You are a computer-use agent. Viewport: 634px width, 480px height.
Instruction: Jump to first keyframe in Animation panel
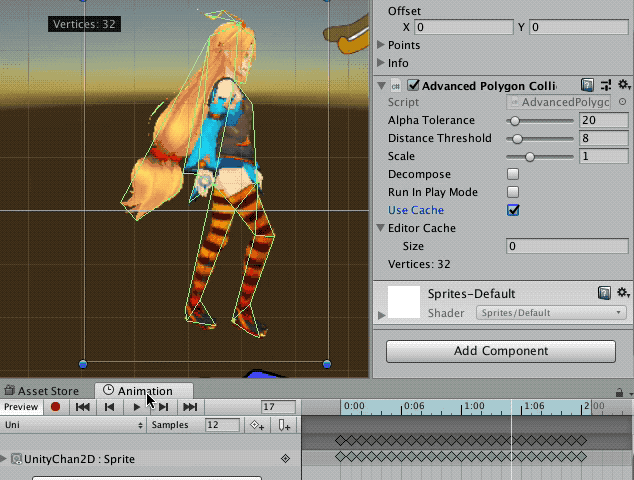(x=82, y=407)
